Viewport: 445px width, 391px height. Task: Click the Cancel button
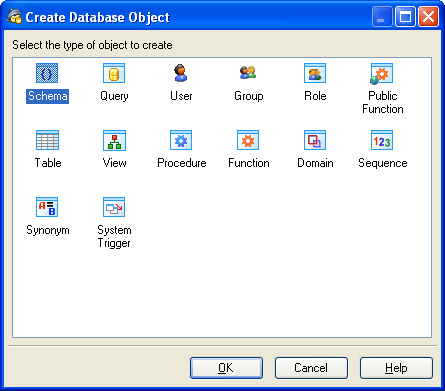point(311,368)
